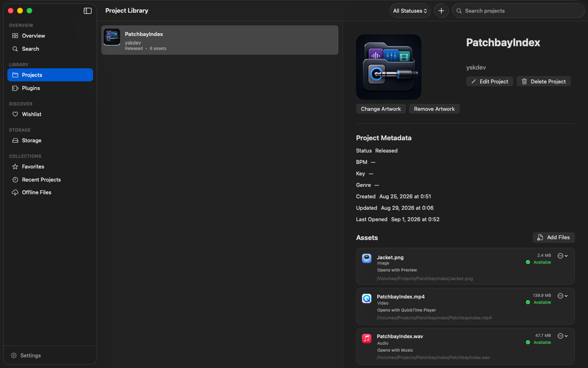Select Plugins in the Library section
Viewport: 588px width, 368px height.
[x=50, y=88]
